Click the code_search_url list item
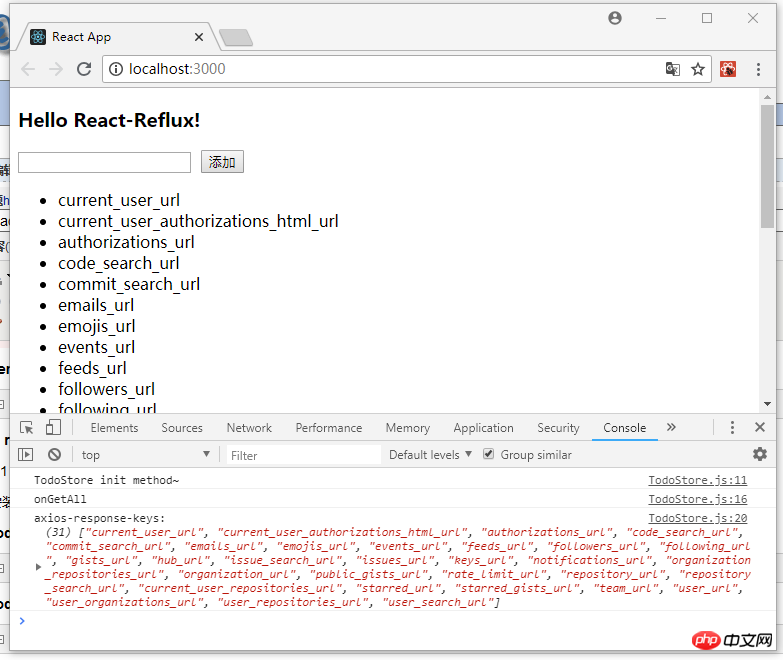This screenshot has width=783, height=660. [x=118, y=263]
